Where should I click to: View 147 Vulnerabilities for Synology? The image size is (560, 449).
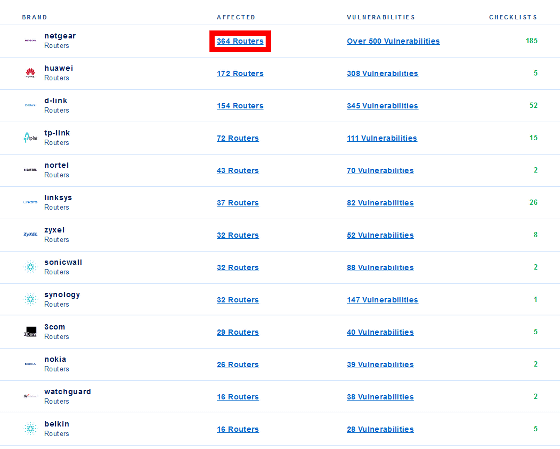[x=382, y=300]
